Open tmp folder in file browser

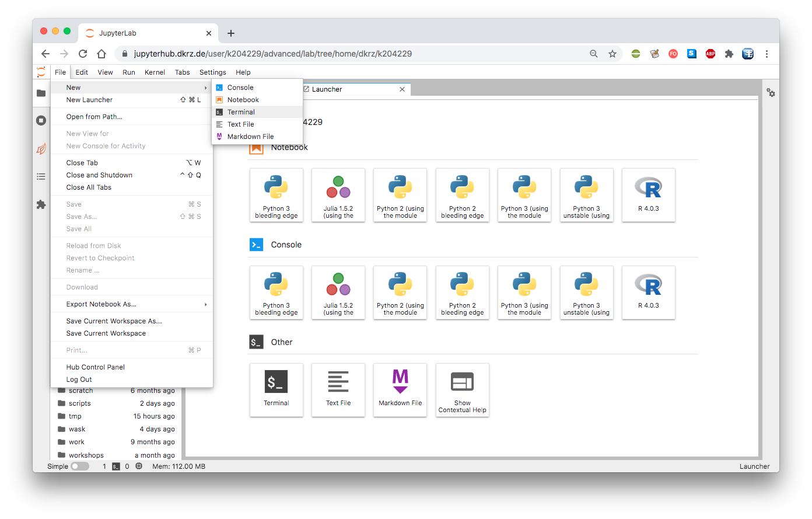pyautogui.click(x=116, y=416)
